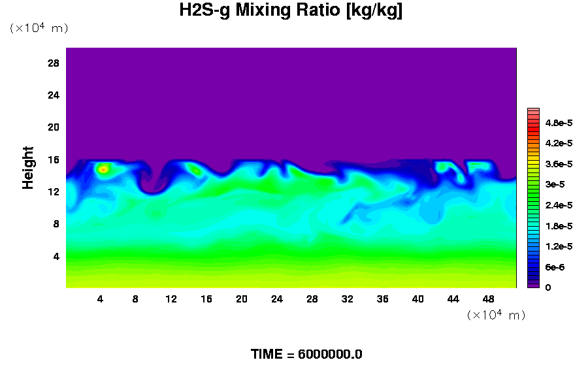
Task: Click the yellow-green band along the plot's bottom
Action: 291,278
